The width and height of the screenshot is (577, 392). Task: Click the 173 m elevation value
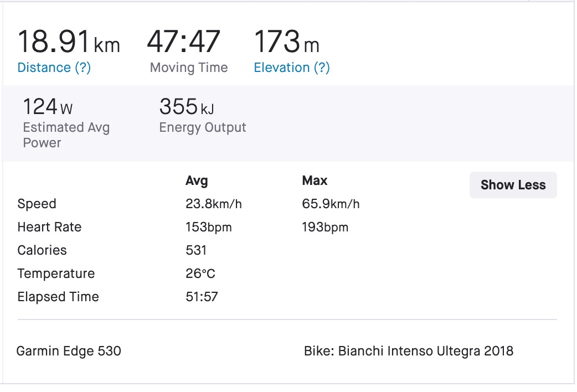287,42
